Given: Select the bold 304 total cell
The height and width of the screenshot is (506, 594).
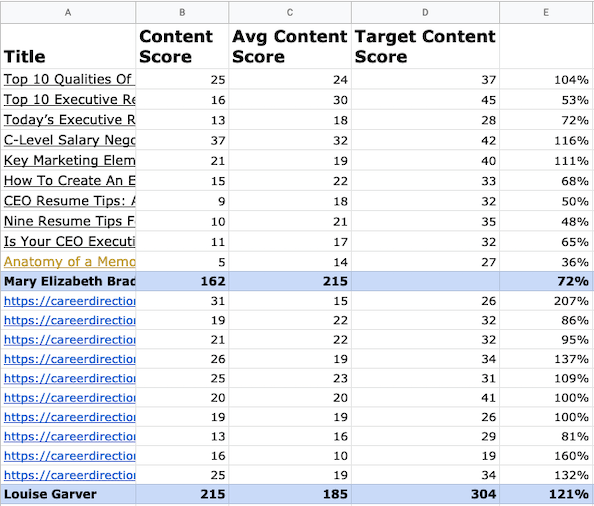Looking at the screenshot, I should [x=425, y=494].
